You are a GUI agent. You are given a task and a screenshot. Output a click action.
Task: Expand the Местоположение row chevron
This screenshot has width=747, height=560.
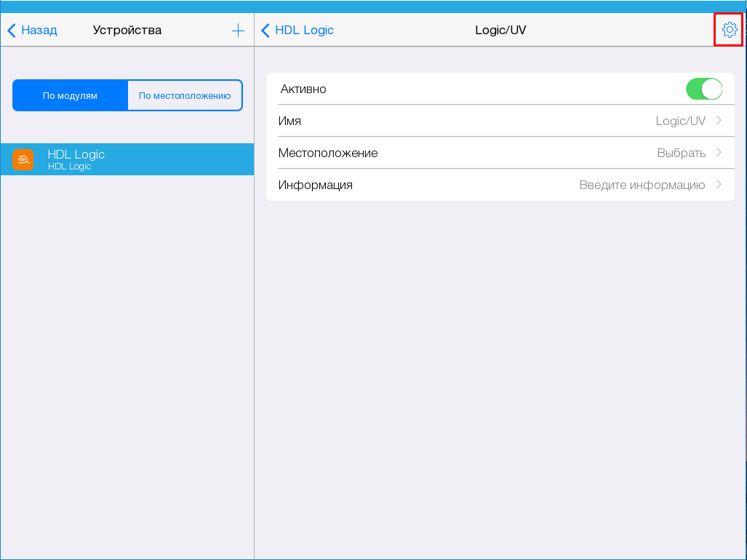(x=719, y=153)
